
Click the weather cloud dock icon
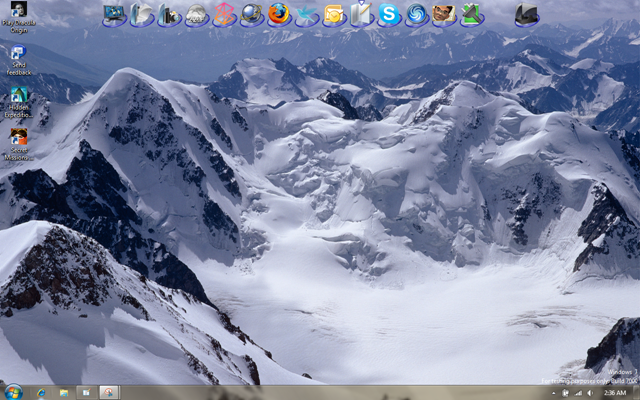pyautogui.click(x=197, y=14)
